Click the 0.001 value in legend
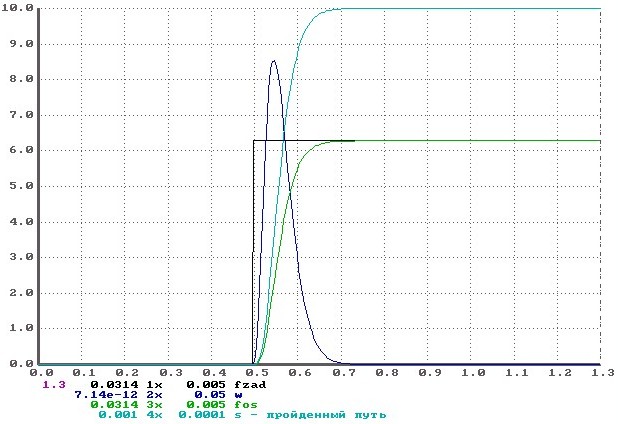The image size is (618, 424). (x=118, y=415)
